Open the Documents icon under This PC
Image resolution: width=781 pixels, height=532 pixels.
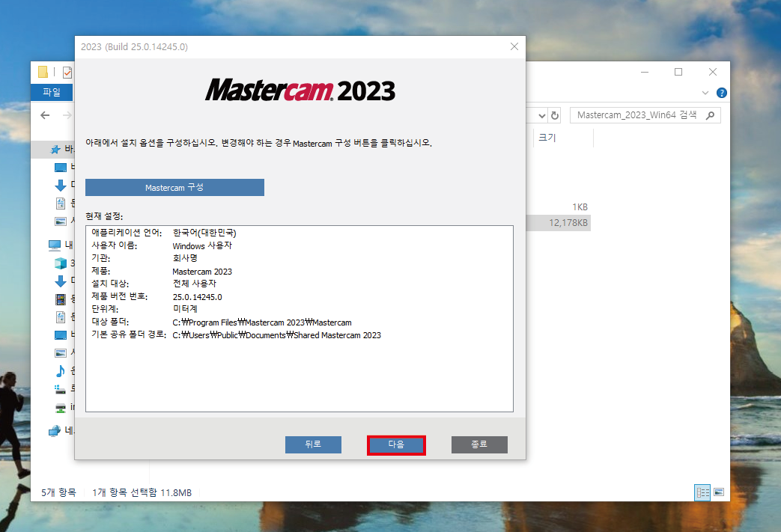click(60, 317)
